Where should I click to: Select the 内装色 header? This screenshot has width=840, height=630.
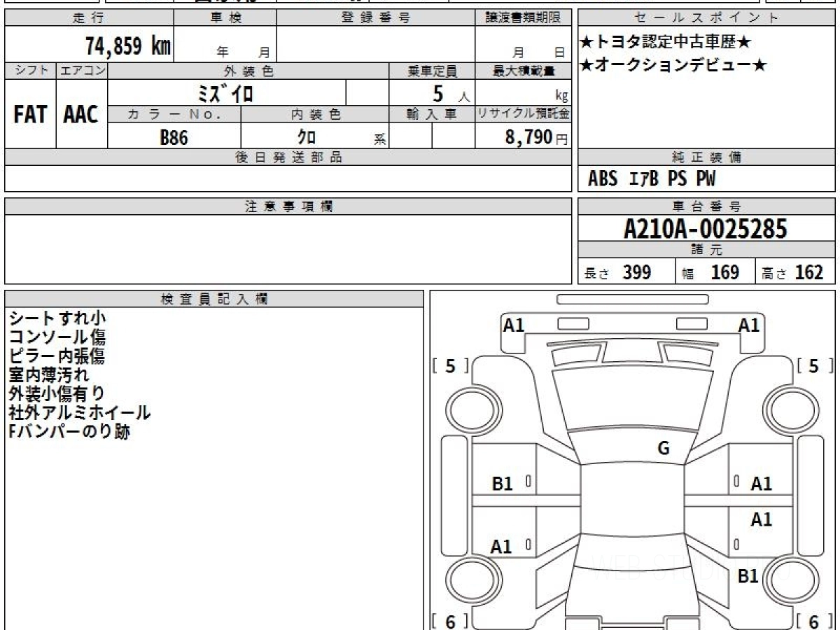[315, 114]
